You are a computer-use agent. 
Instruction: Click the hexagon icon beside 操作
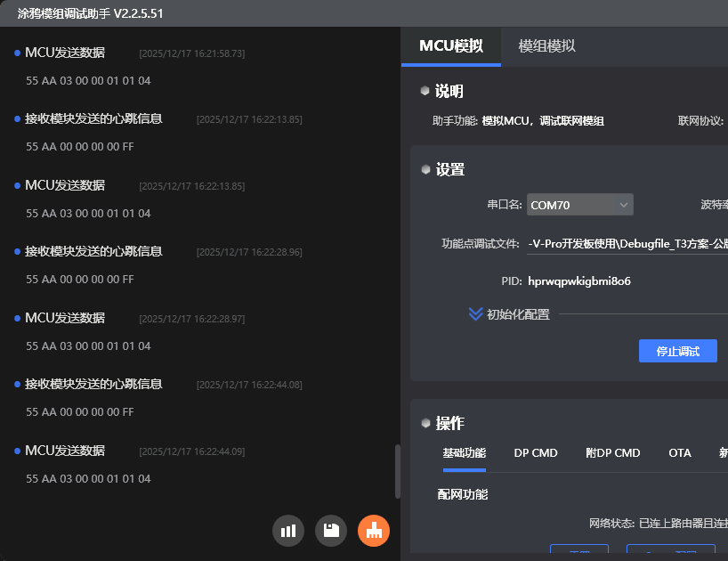[x=425, y=423]
